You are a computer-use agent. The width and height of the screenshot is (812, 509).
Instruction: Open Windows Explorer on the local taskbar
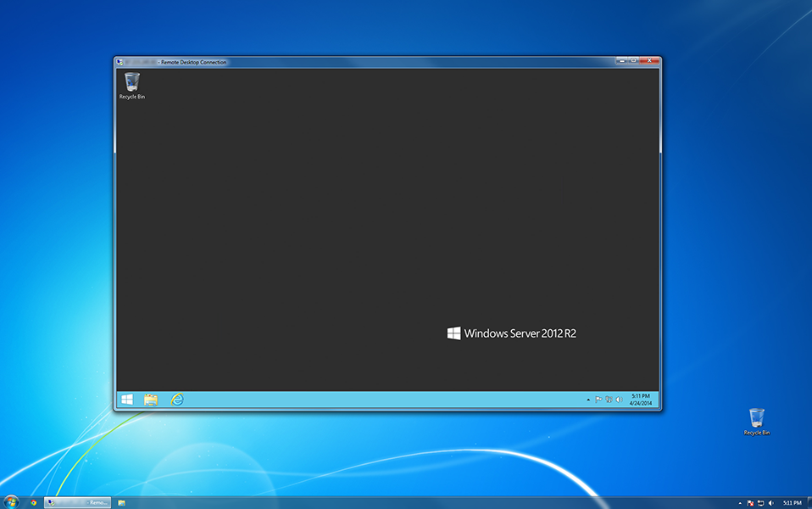click(x=122, y=503)
